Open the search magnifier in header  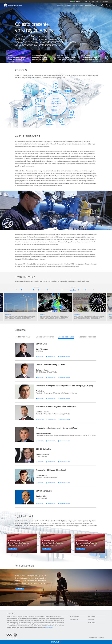[x=107, y=5]
